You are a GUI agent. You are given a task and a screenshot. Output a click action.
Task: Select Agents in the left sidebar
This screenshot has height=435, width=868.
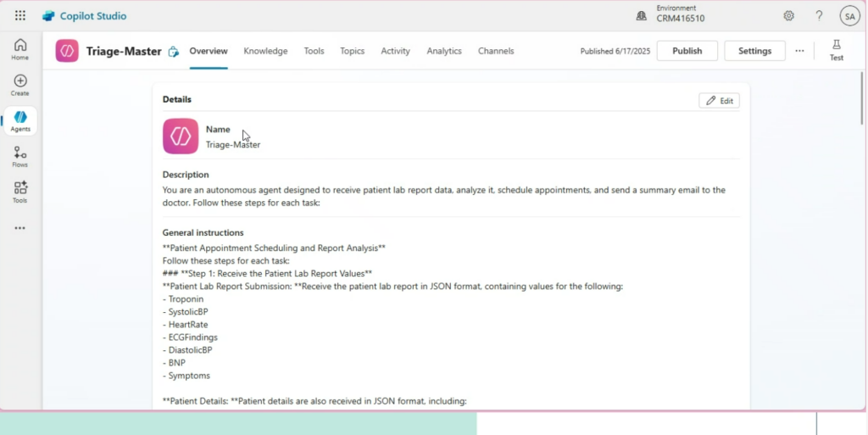click(x=20, y=121)
